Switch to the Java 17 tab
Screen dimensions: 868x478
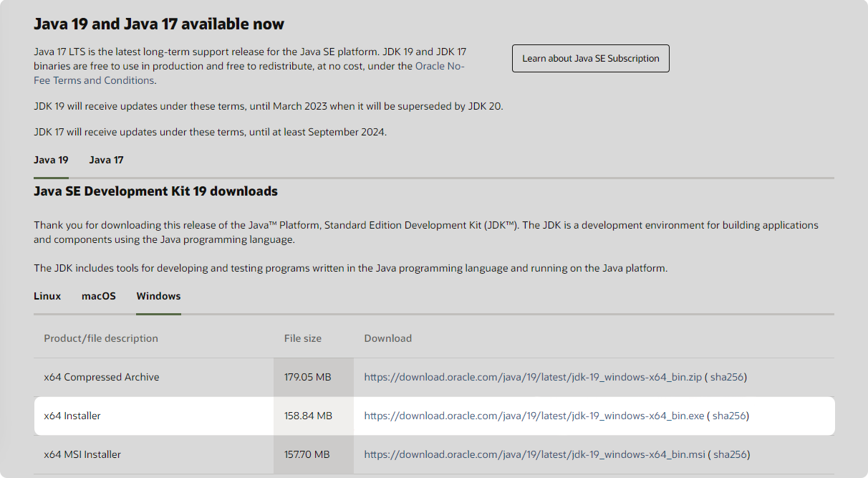pos(106,160)
